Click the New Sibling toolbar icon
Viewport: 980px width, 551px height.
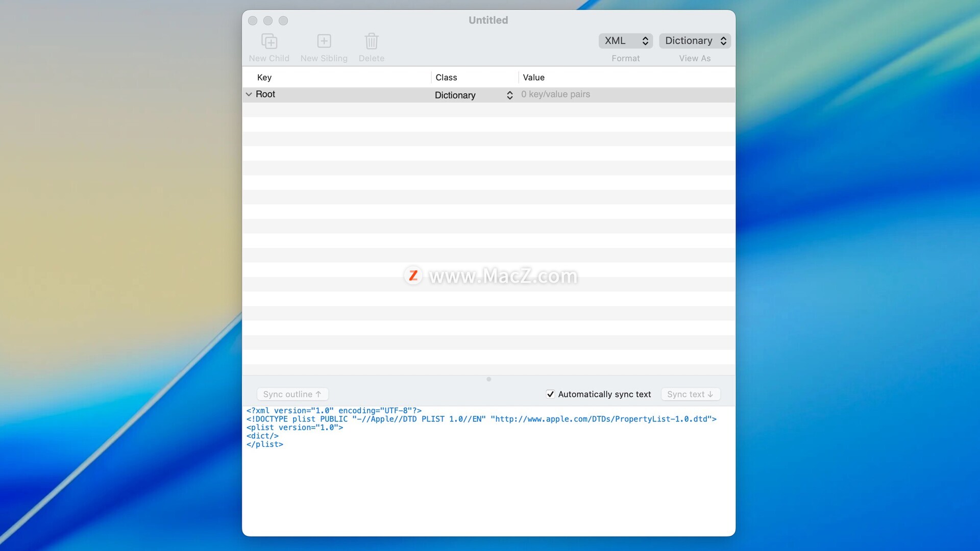click(x=324, y=41)
